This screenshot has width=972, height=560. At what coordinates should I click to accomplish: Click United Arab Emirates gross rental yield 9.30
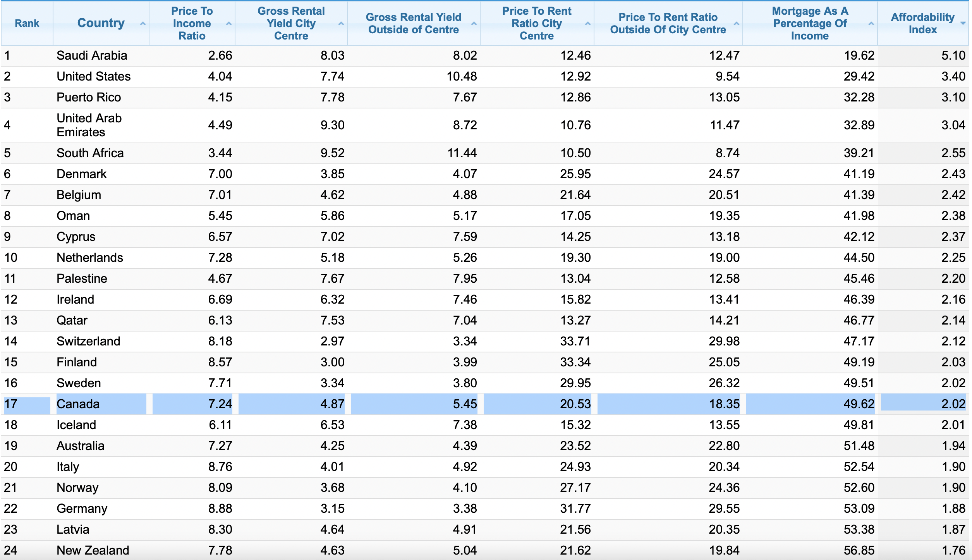pyautogui.click(x=332, y=125)
